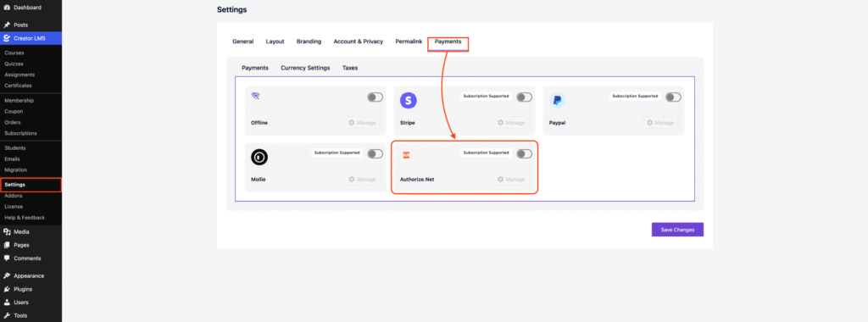Click the Stripe logo icon
Image resolution: width=868 pixels, height=322 pixels.
408,100
